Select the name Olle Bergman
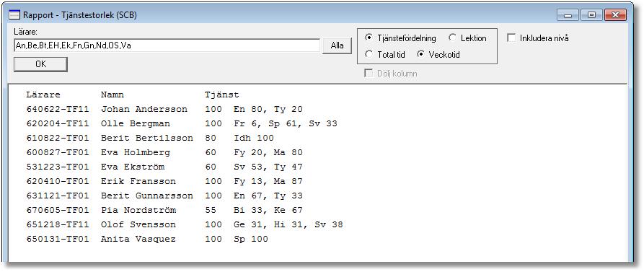The image size is (644, 272). pyautogui.click(x=136, y=123)
